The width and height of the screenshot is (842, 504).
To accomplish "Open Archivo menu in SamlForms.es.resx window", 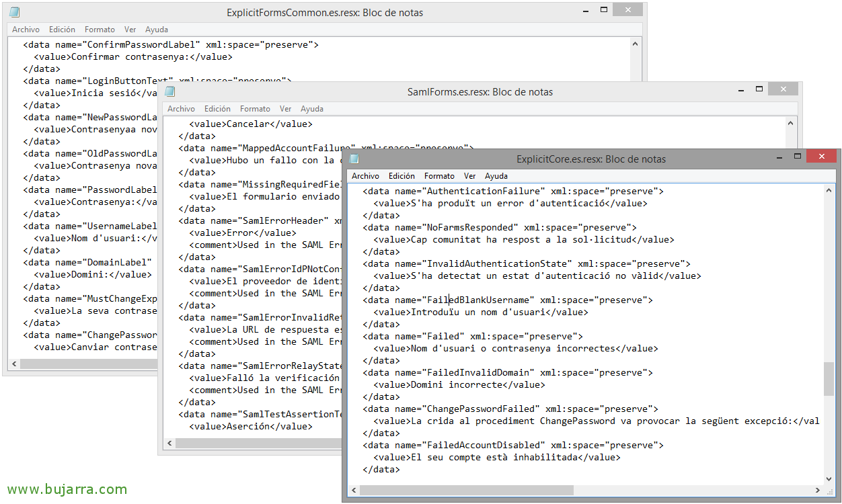I will pyautogui.click(x=181, y=109).
